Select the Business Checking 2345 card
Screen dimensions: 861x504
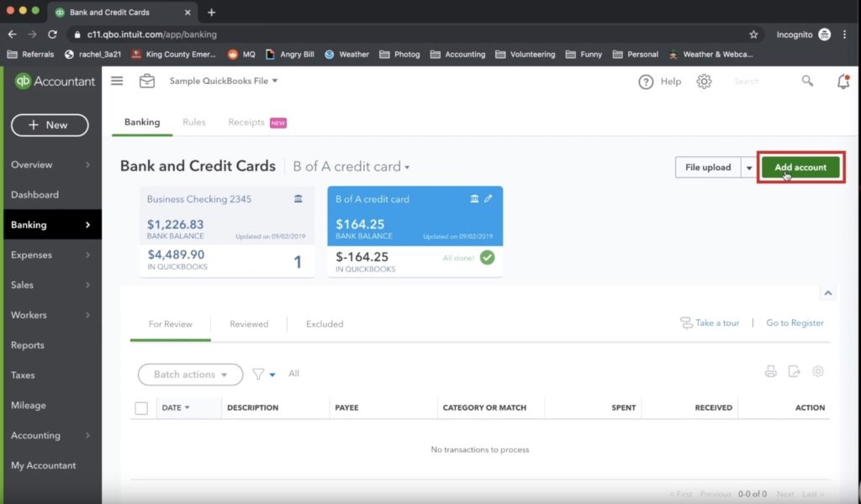click(x=227, y=232)
